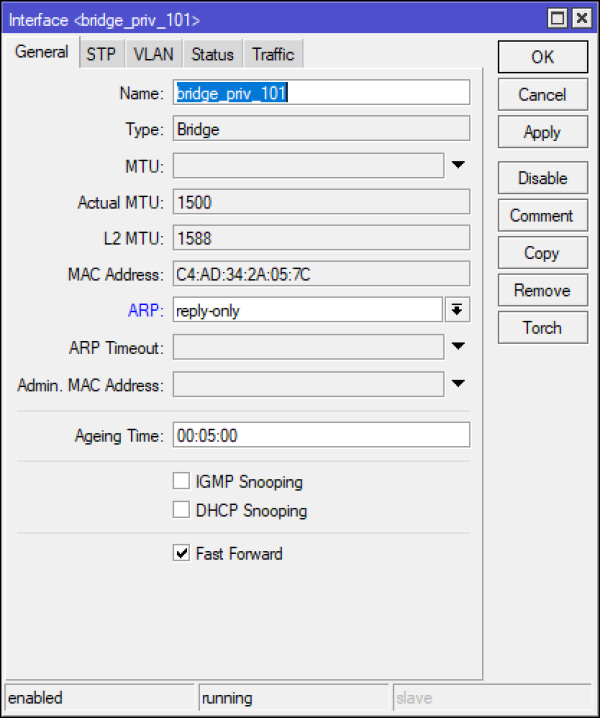Enable DHCP Snooping checkbox
The width and height of the screenshot is (600, 718).
click(x=181, y=510)
